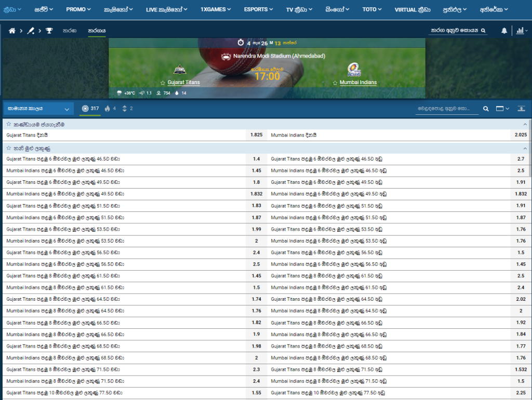The height and width of the screenshot is (400, 532).
Task: Go to the home page icon
Action: click(12, 31)
